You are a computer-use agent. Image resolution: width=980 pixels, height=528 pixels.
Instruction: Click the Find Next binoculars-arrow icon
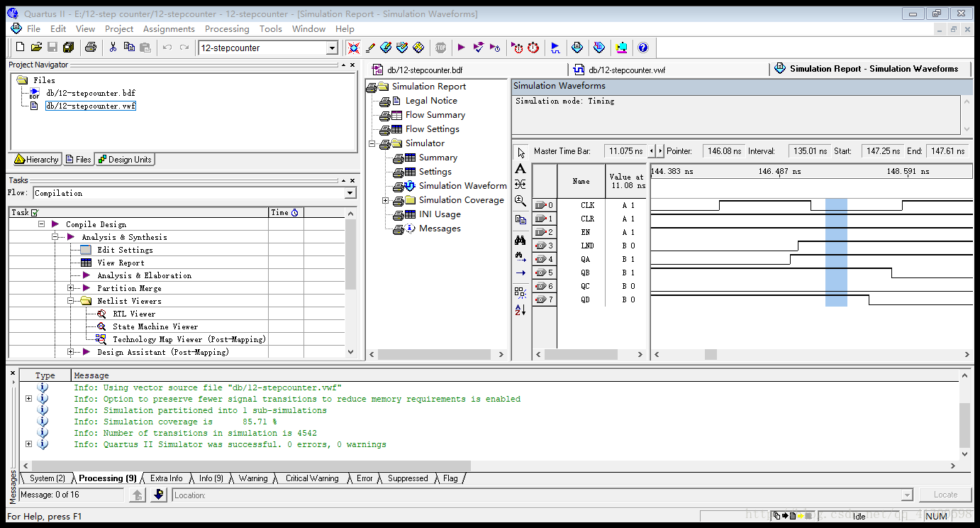[520, 255]
